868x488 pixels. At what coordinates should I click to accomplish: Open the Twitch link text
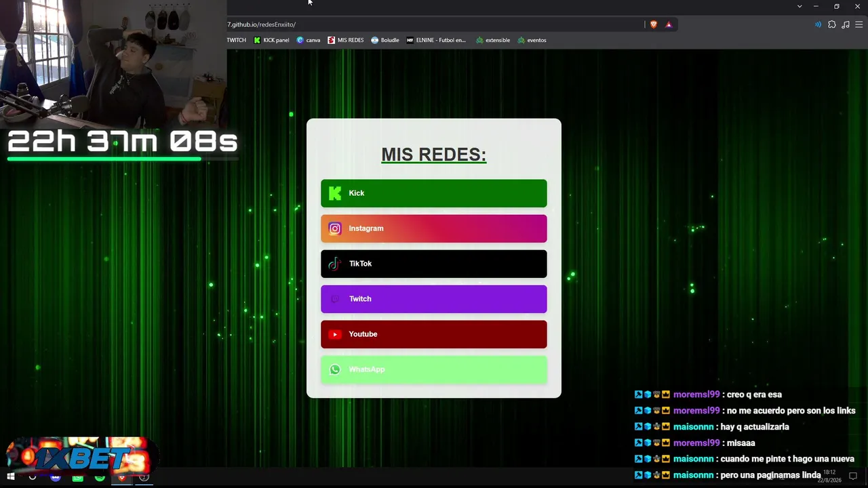click(360, 299)
